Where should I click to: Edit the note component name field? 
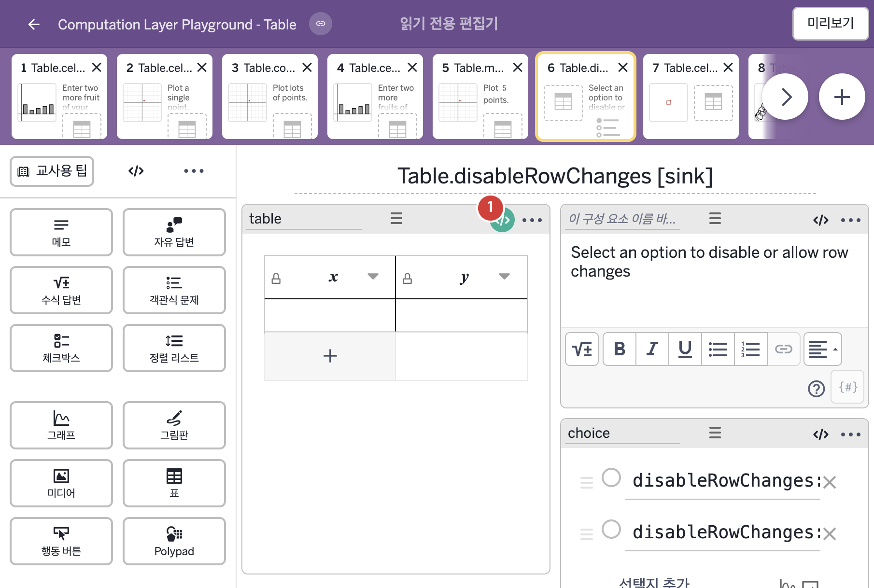click(x=623, y=219)
